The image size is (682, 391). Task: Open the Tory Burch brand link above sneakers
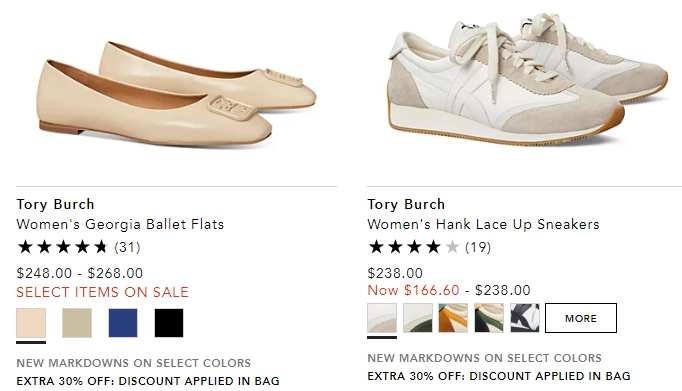click(406, 204)
